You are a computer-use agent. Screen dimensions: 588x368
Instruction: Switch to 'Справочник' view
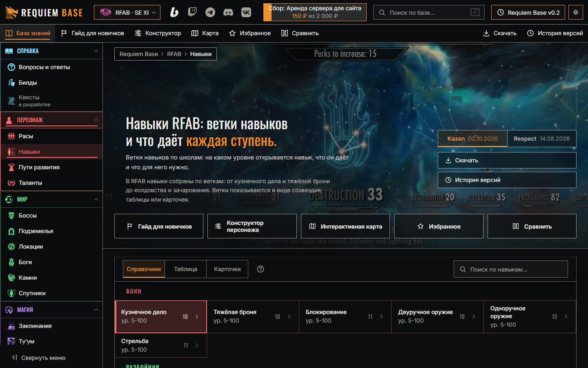click(x=144, y=269)
